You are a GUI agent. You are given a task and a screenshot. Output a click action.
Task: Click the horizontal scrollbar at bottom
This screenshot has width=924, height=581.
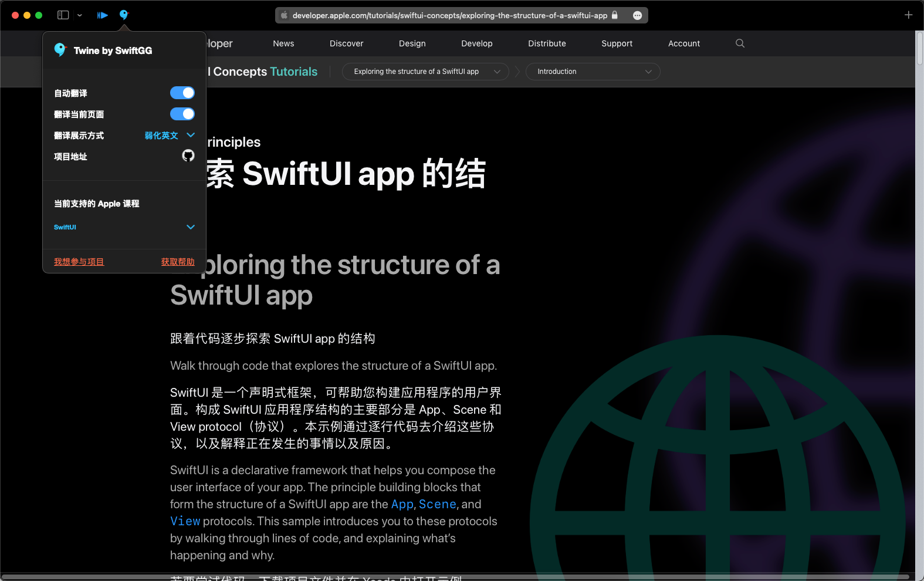(455, 577)
